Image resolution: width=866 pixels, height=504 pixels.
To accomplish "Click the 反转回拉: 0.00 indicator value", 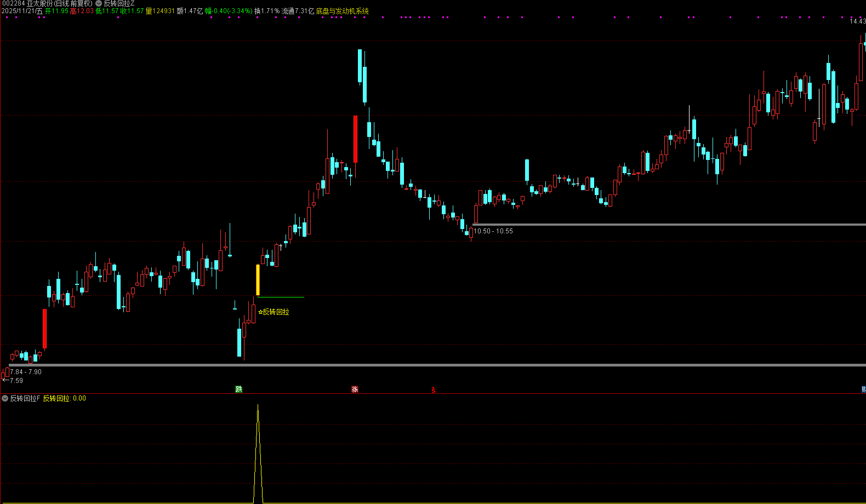I will tap(65, 398).
